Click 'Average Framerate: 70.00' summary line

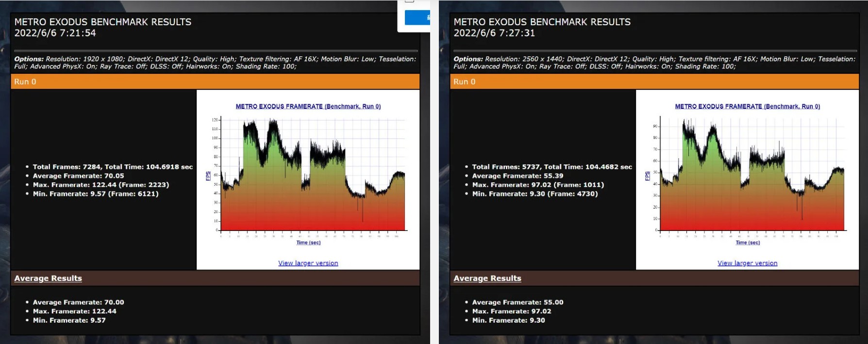tap(78, 302)
